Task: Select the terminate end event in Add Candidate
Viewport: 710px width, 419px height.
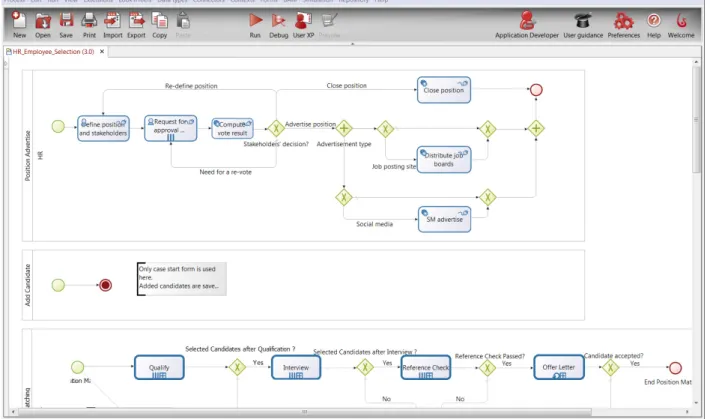Action: (x=106, y=285)
